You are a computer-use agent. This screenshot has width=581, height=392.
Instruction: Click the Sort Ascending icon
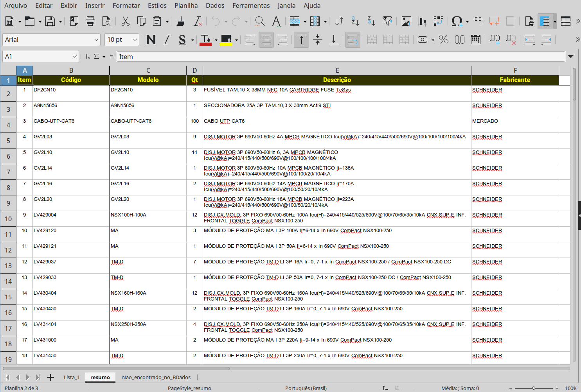(x=355, y=21)
